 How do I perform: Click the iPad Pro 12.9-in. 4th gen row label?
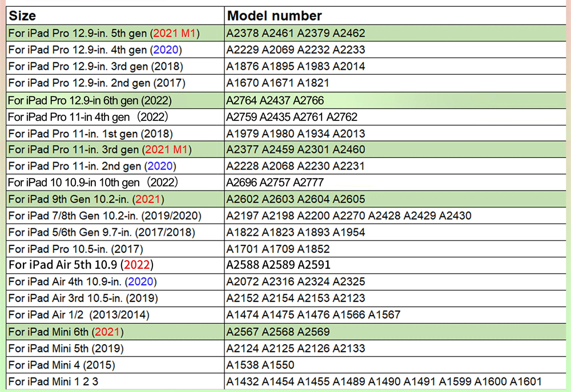point(95,50)
